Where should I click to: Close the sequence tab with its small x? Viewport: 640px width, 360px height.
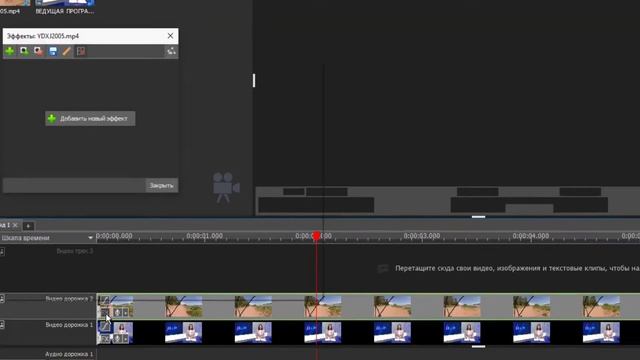click(x=15, y=225)
